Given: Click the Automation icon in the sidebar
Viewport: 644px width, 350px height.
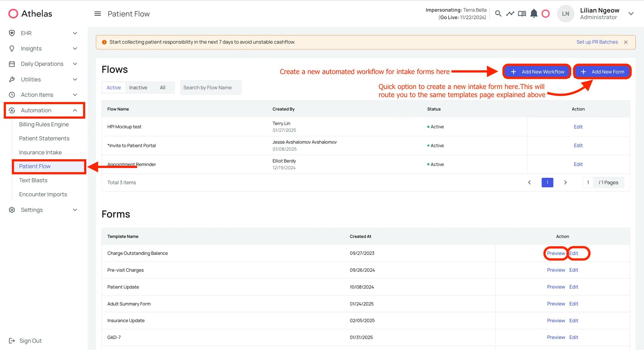Looking at the screenshot, I should (x=12, y=110).
